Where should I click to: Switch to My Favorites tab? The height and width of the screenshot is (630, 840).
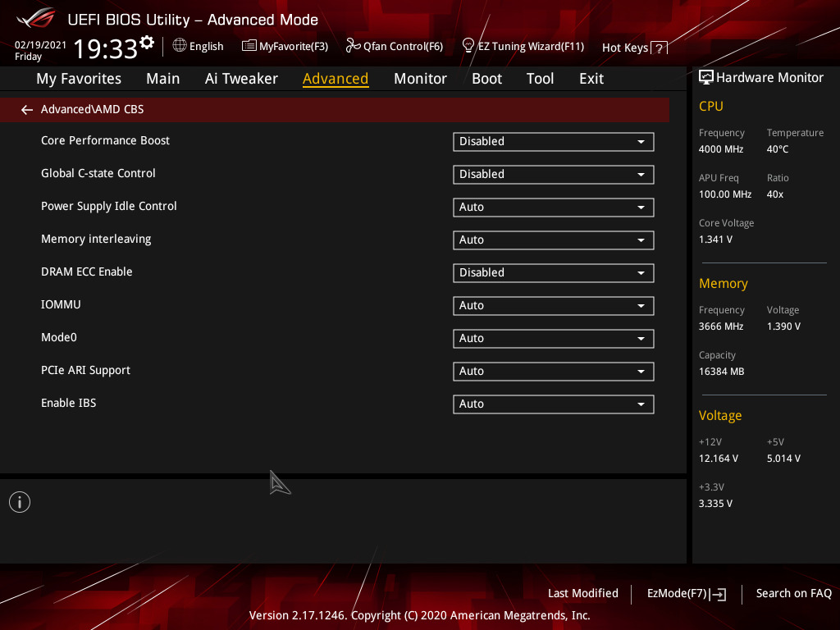[x=79, y=79]
